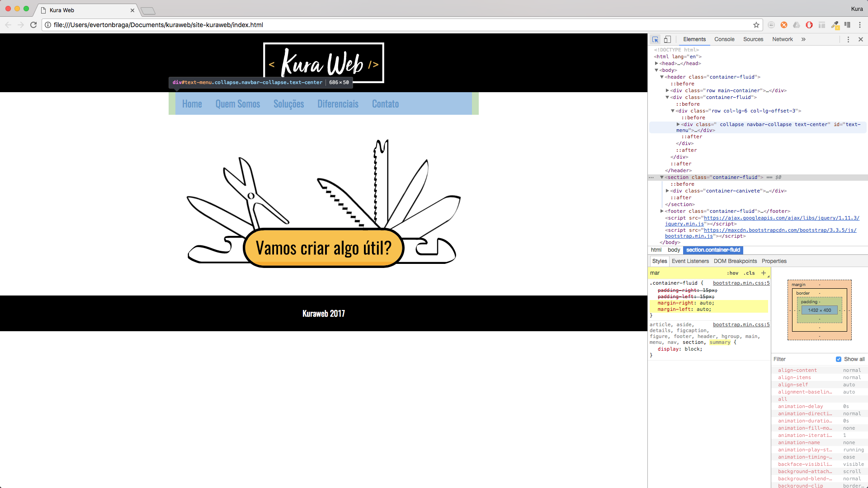Click box model content size 1432 × 400
Screen dimensions: 868x488
820,310
